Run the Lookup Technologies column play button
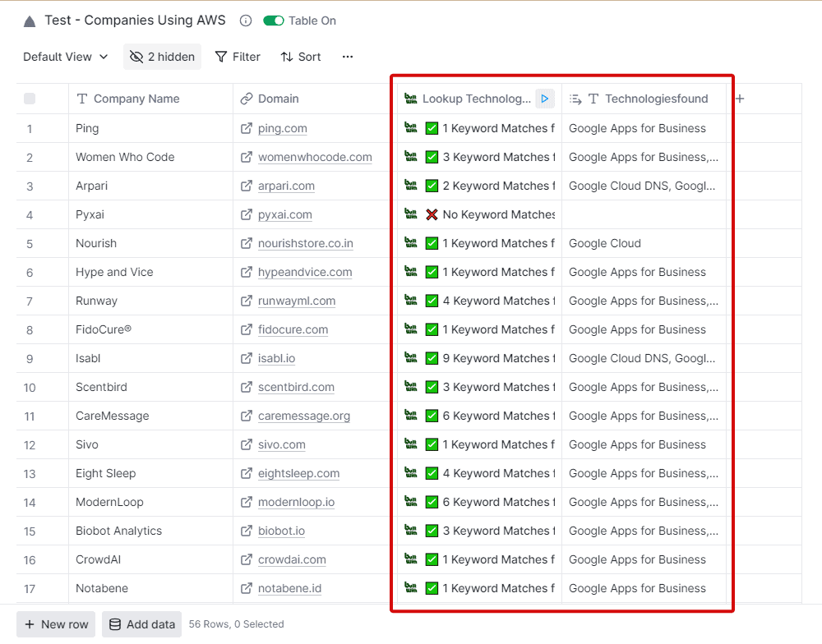The width and height of the screenshot is (822, 644). [544, 99]
